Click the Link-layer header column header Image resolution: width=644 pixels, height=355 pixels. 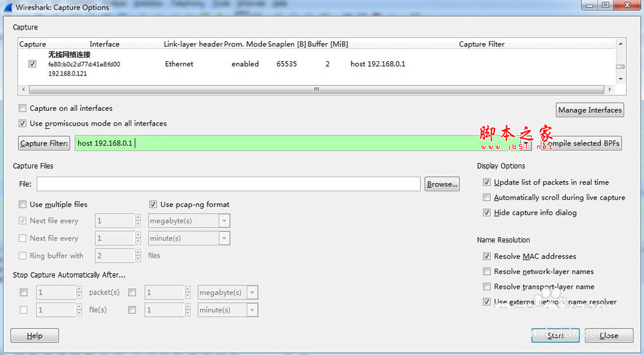(193, 44)
